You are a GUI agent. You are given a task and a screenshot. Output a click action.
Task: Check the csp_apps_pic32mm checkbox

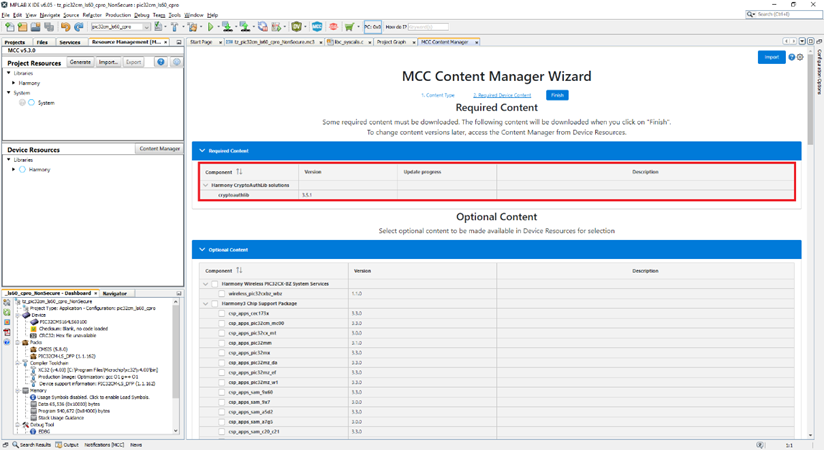pyautogui.click(x=222, y=343)
